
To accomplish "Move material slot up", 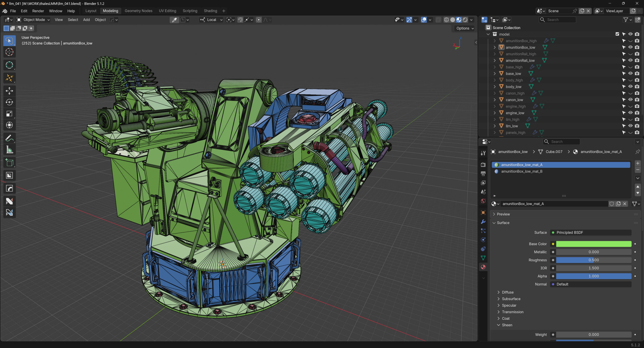I will 638,187.
